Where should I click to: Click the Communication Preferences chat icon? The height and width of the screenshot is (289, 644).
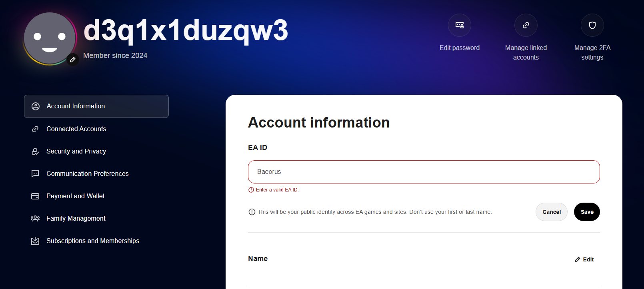35,174
